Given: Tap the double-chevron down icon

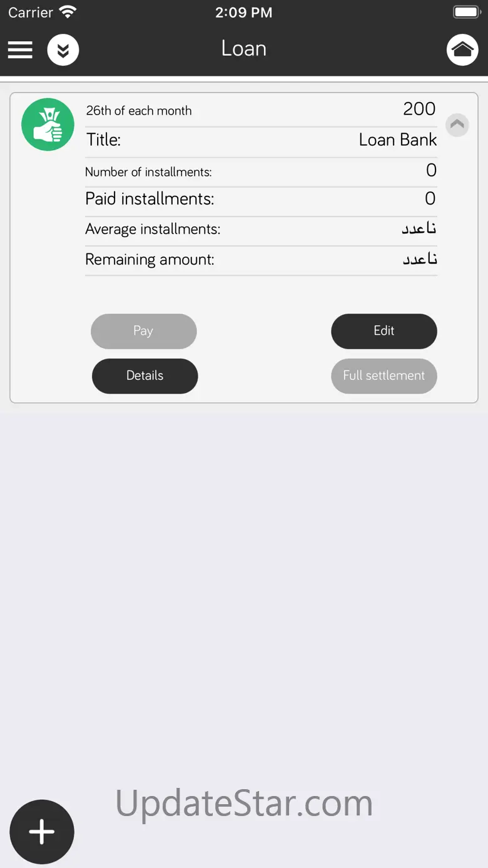Looking at the screenshot, I should pos(63,50).
